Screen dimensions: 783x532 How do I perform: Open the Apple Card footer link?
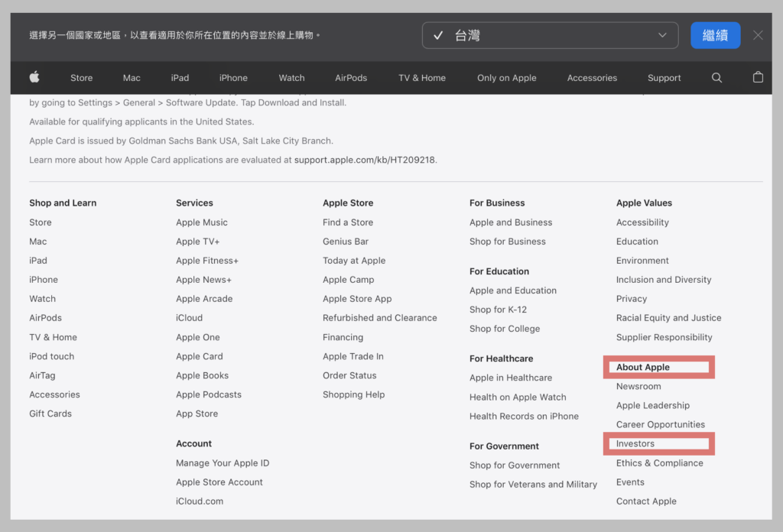(200, 356)
